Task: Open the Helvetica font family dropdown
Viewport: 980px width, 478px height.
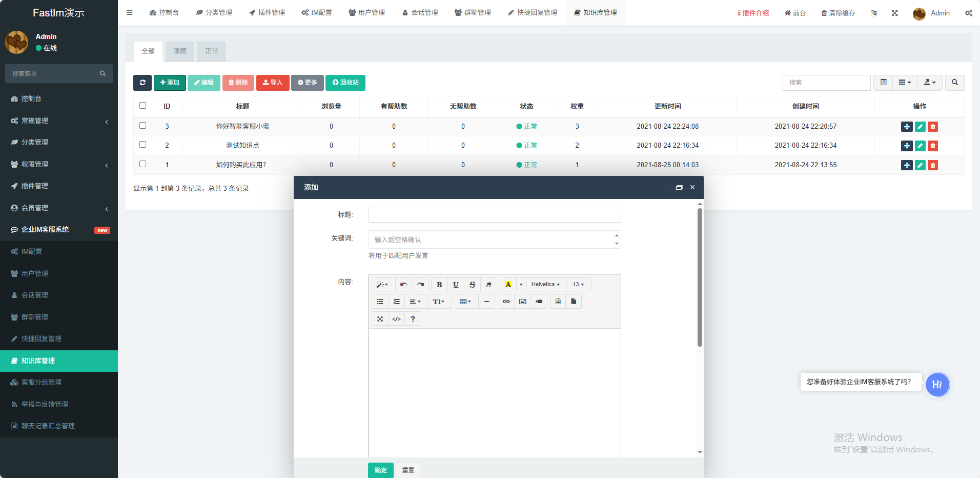Action: pos(545,285)
